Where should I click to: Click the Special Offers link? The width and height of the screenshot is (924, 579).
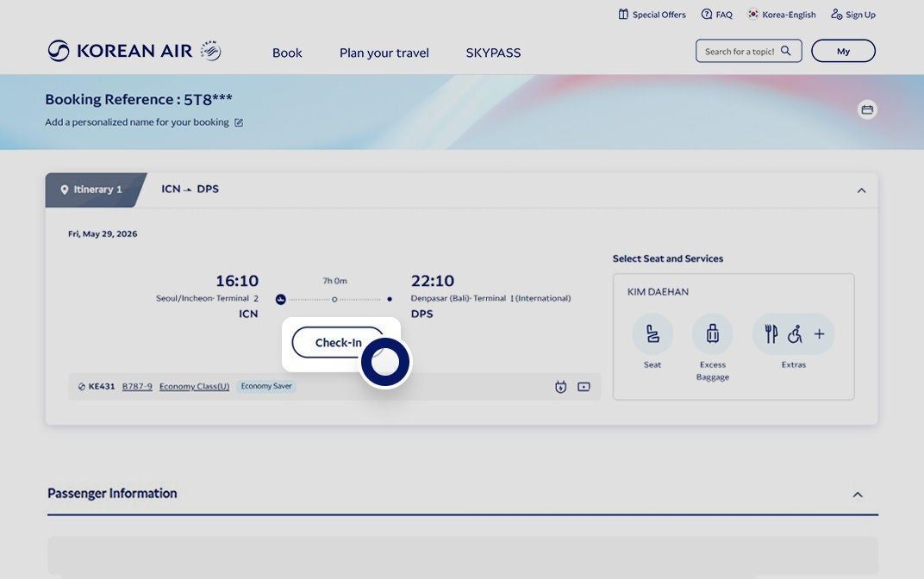652,15
